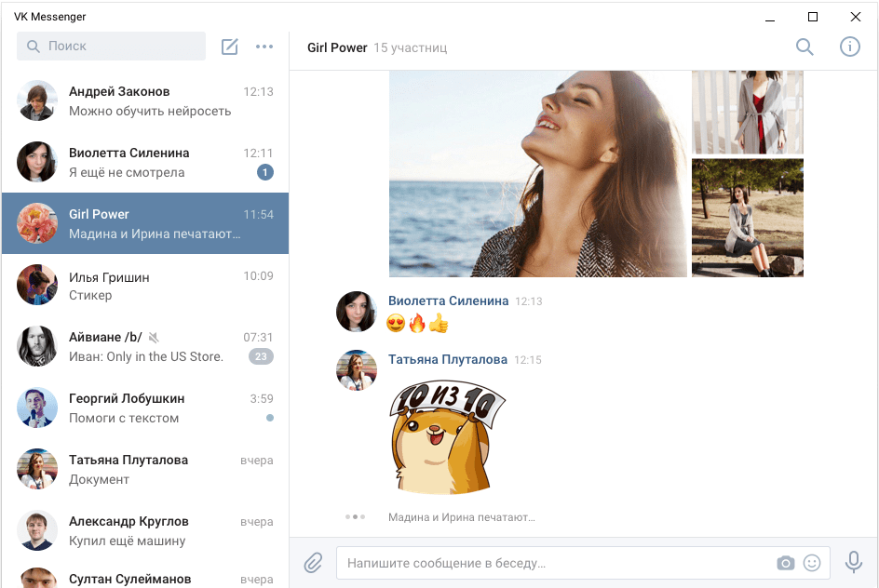Image resolution: width=879 pixels, height=588 pixels.
Task: Click the 12:13 timestamp on Виолетта's message
Action: point(529,301)
